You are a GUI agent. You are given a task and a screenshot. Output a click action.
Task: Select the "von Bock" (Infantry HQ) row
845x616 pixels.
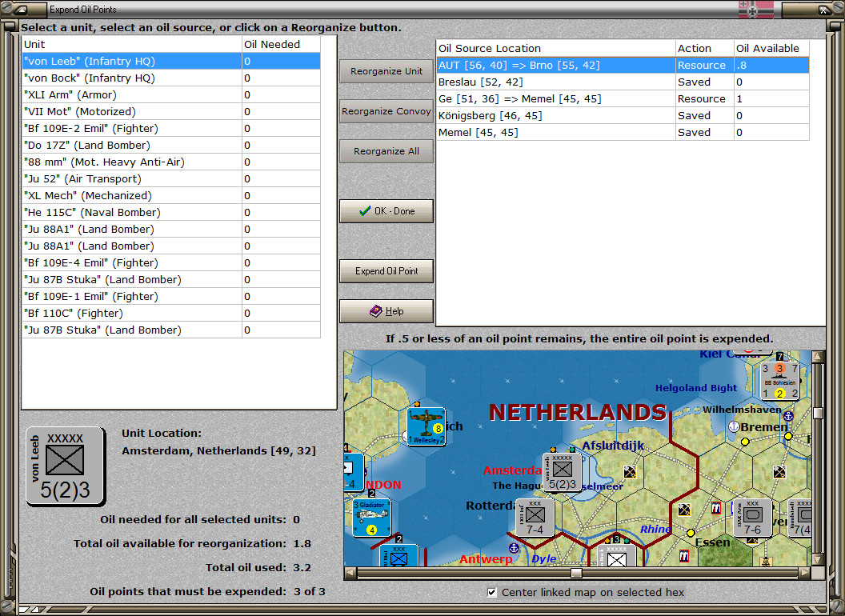click(171, 78)
